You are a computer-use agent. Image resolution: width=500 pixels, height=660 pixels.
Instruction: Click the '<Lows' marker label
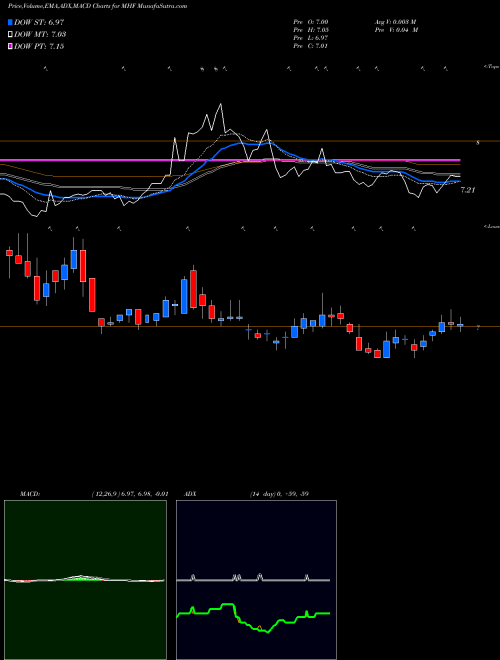click(492, 226)
